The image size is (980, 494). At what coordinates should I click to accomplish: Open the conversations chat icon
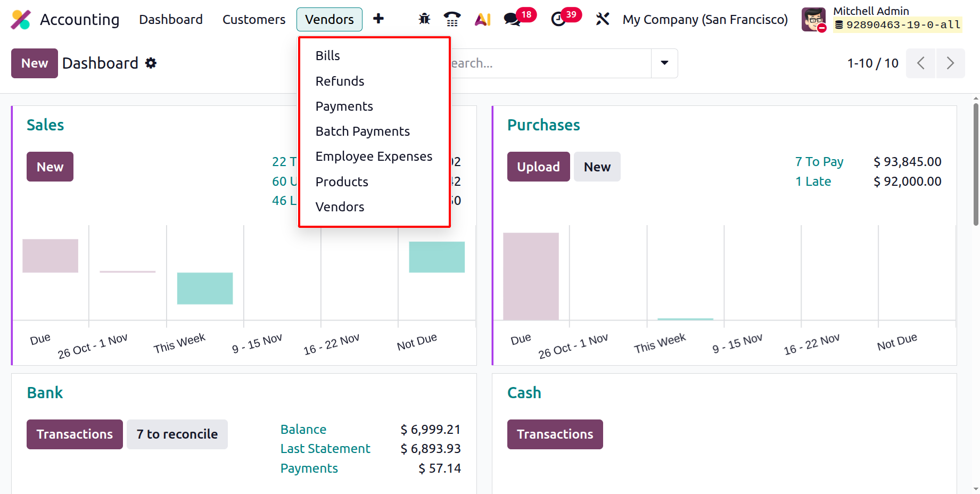pos(513,19)
